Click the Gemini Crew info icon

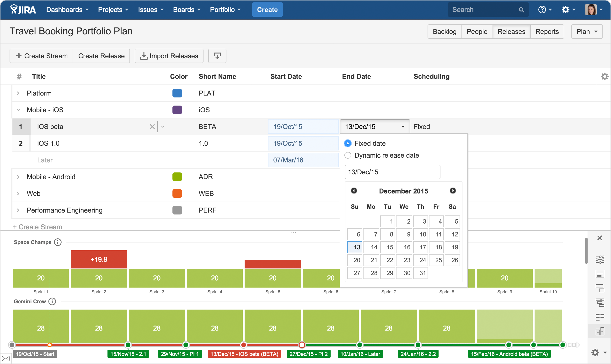tap(52, 301)
